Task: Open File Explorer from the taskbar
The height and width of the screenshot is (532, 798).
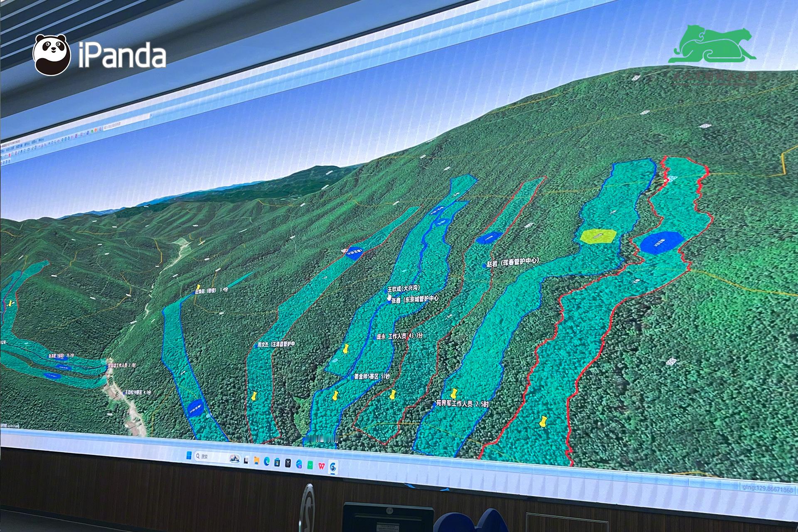Action: coord(256,461)
